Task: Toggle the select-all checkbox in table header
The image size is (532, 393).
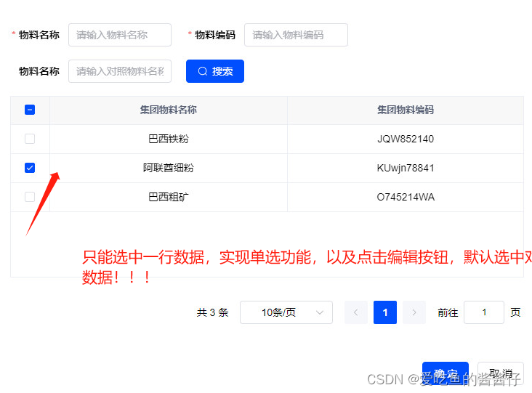Action: pos(30,110)
